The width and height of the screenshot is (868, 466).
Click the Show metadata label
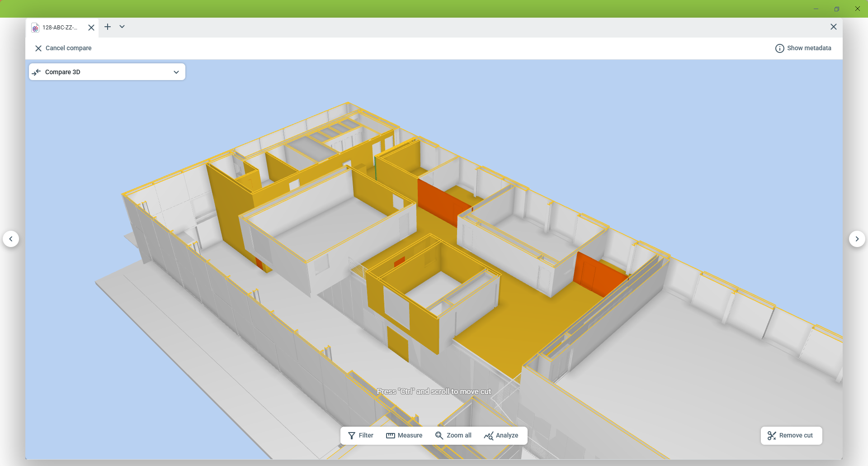[x=809, y=48]
